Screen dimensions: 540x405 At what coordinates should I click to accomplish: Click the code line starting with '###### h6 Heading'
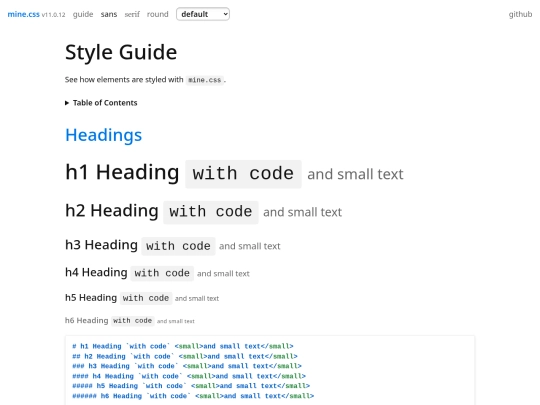pos(193,396)
